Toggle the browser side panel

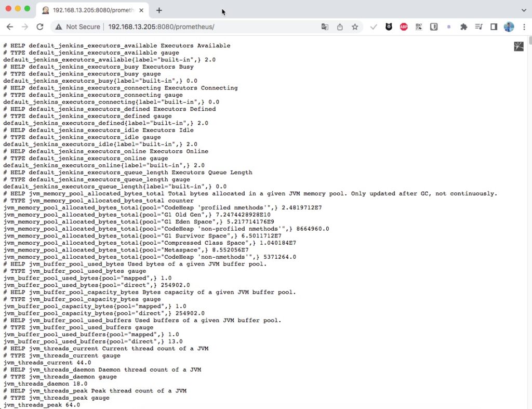[x=494, y=27]
